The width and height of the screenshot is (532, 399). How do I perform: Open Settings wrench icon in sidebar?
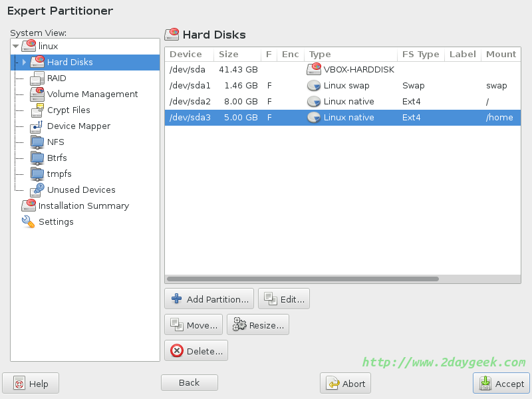pos(29,222)
